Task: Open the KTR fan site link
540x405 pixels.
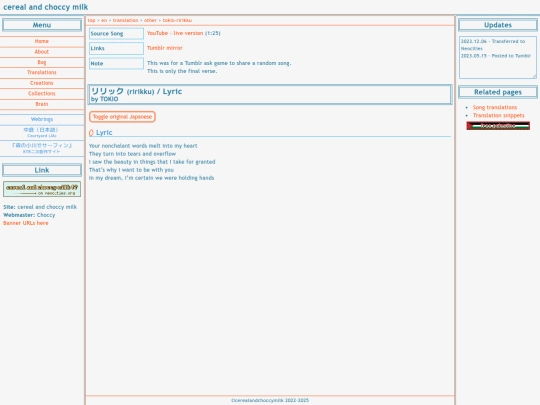Action: point(42,148)
